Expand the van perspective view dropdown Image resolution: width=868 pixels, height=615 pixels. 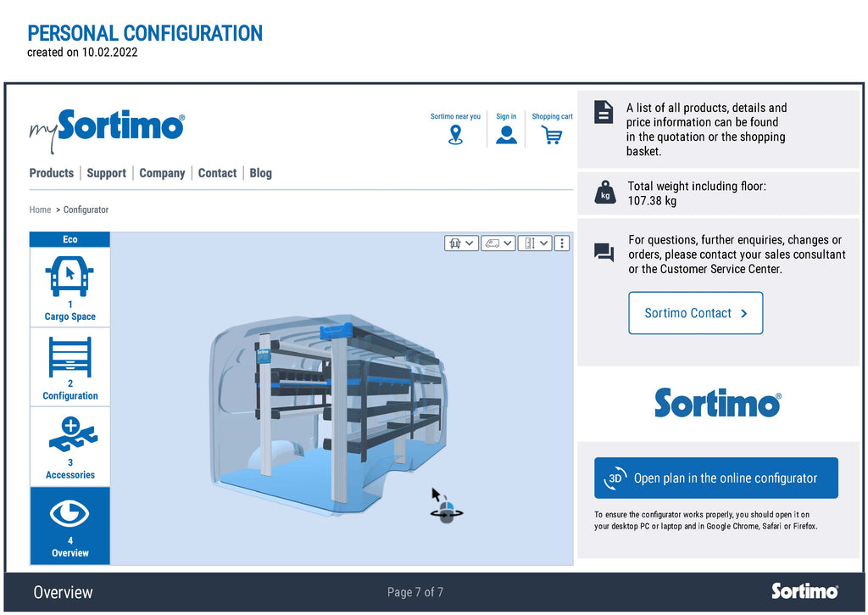(498, 243)
